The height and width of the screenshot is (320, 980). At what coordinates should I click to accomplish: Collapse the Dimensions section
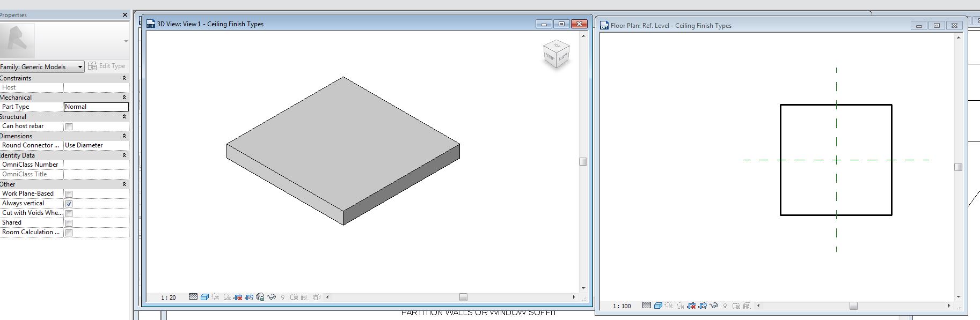(x=125, y=136)
